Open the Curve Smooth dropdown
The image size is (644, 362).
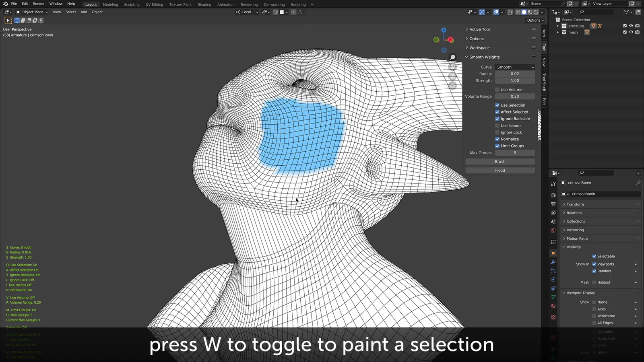point(515,67)
